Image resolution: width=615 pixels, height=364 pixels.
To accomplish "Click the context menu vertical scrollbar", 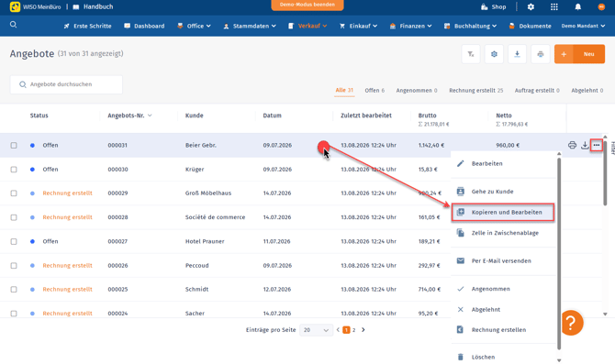I will [559, 253].
